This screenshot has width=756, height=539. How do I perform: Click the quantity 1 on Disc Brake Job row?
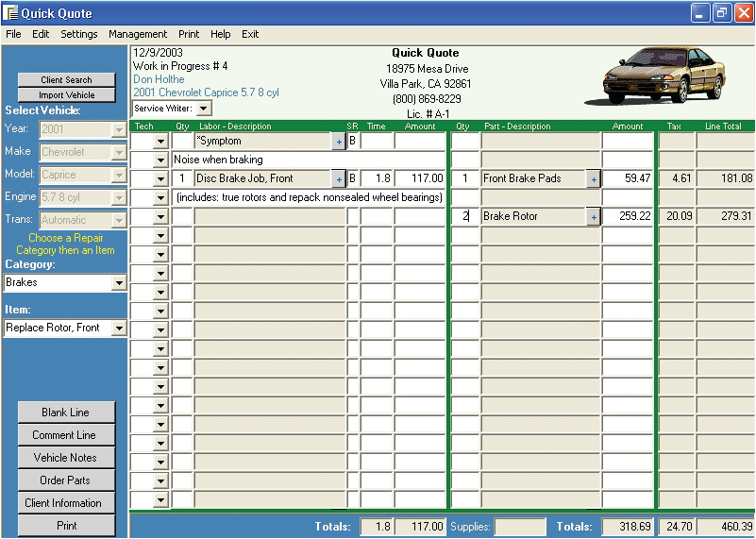pyautogui.click(x=182, y=178)
